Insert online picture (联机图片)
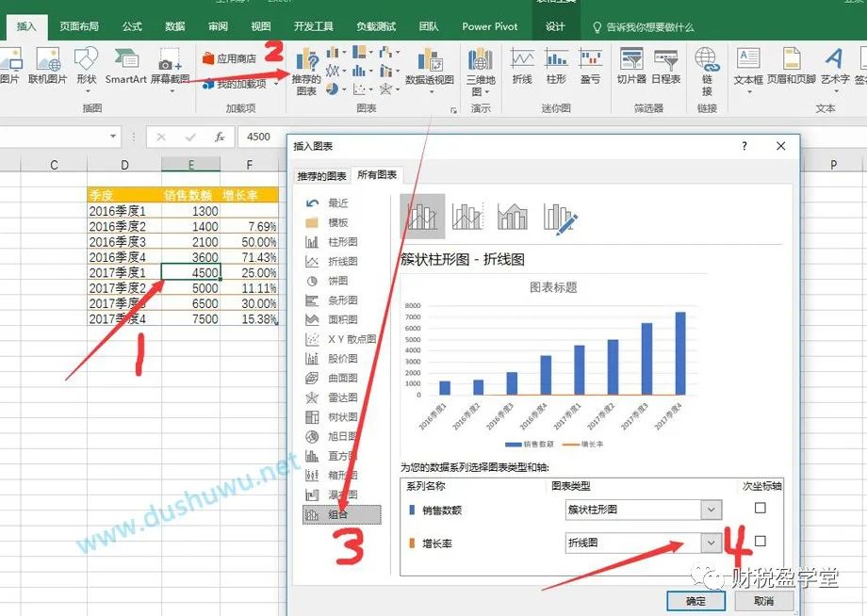Viewport: 867px width, 616px height. pyautogui.click(x=47, y=66)
